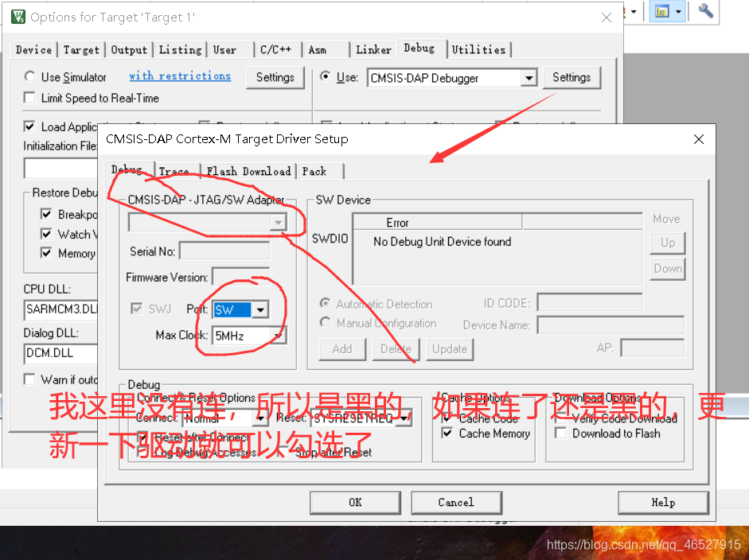The image size is (749, 560).
Task: Click Cancel in Target Driver Setup
Action: click(456, 502)
